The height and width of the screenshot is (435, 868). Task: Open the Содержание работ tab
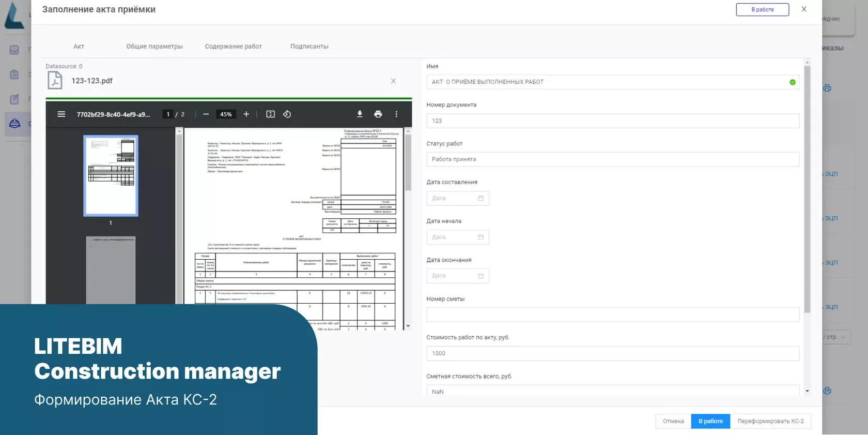click(233, 47)
